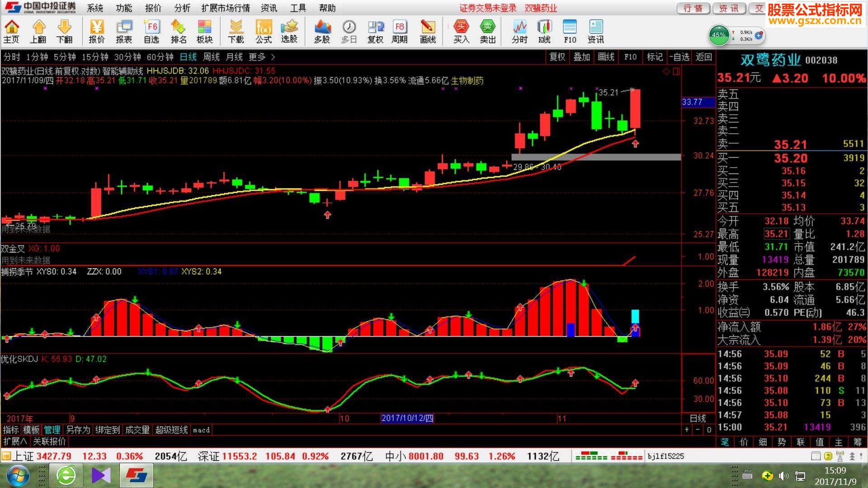Click the 复权 adjustment toolbar icon
This screenshot has height=488, width=868.
pyautogui.click(x=375, y=32)
